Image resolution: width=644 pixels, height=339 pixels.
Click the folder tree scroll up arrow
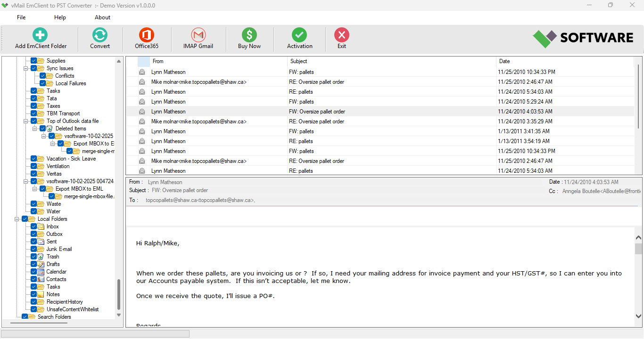tap(119, 61)
